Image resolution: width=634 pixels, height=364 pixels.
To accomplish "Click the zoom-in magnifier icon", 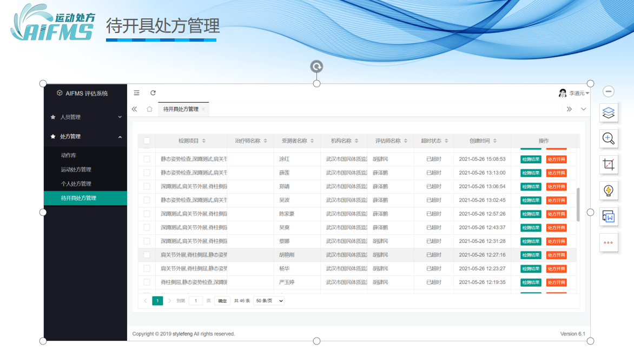I will (609, 138).
